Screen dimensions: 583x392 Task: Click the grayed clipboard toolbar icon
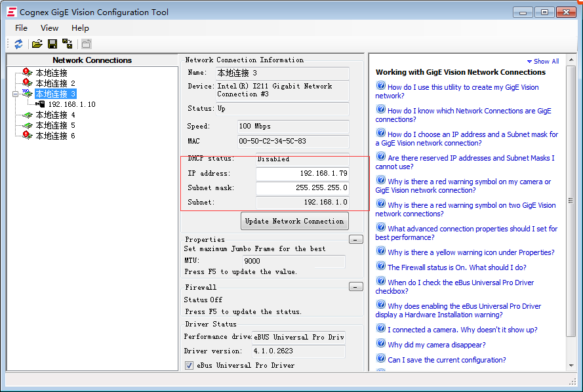click(87, 44)
